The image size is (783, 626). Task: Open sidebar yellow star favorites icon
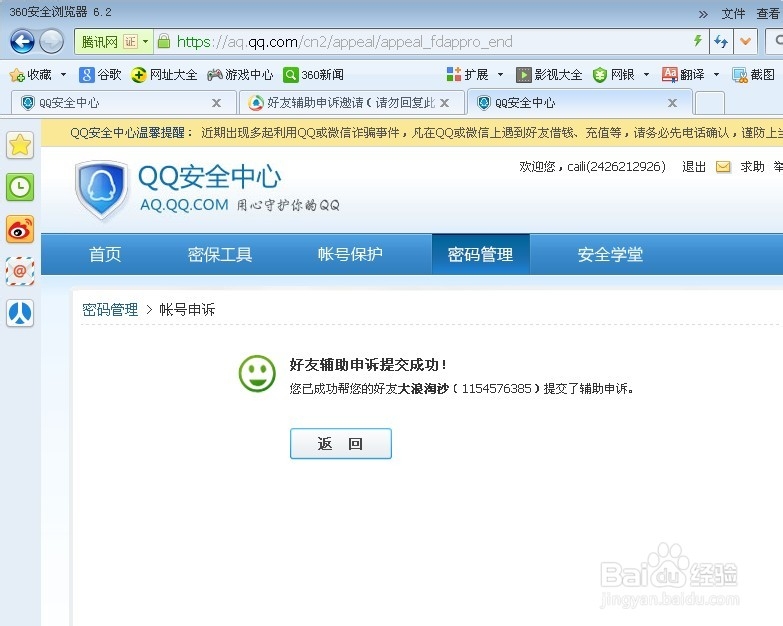(20, 145)
